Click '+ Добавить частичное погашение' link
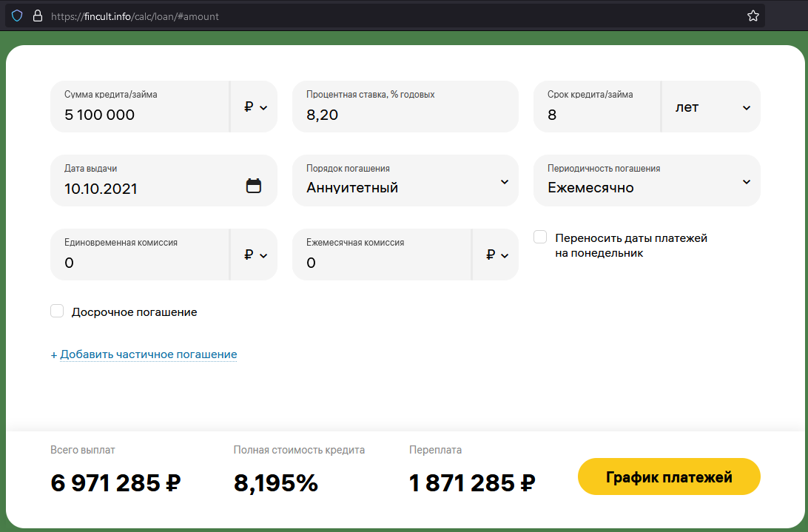The height and width of the screenshot is (532, 808). 144,354
